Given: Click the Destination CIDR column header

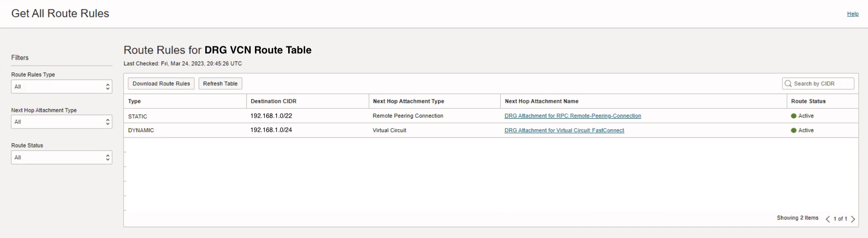Looking at the screenshot, I should pyautogui.click(x=273, y=101).
